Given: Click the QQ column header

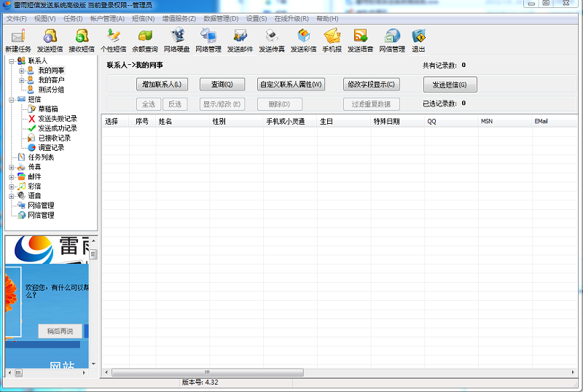Looking at the screenshot, I should [x=451, y=121].
